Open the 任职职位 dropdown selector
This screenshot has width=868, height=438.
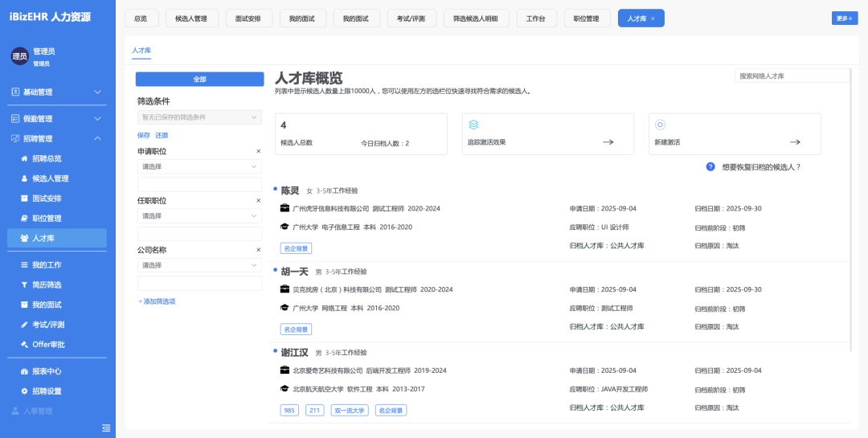coord(199,216)
